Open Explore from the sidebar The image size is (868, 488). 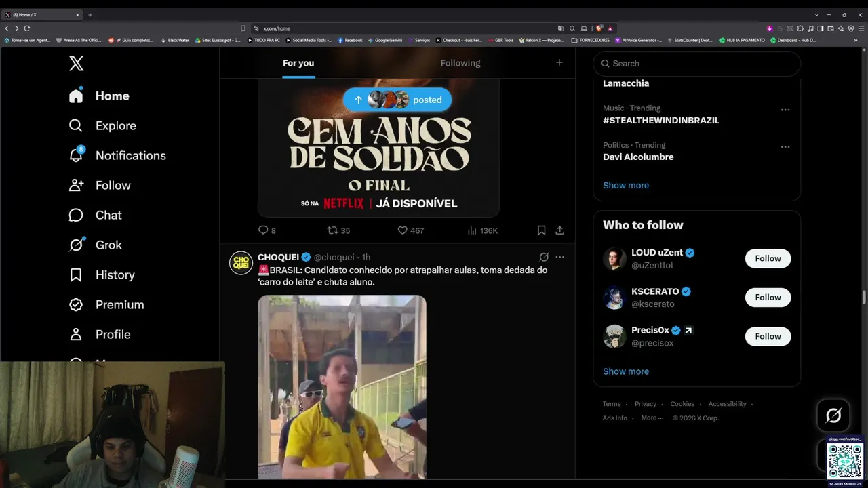102,125
